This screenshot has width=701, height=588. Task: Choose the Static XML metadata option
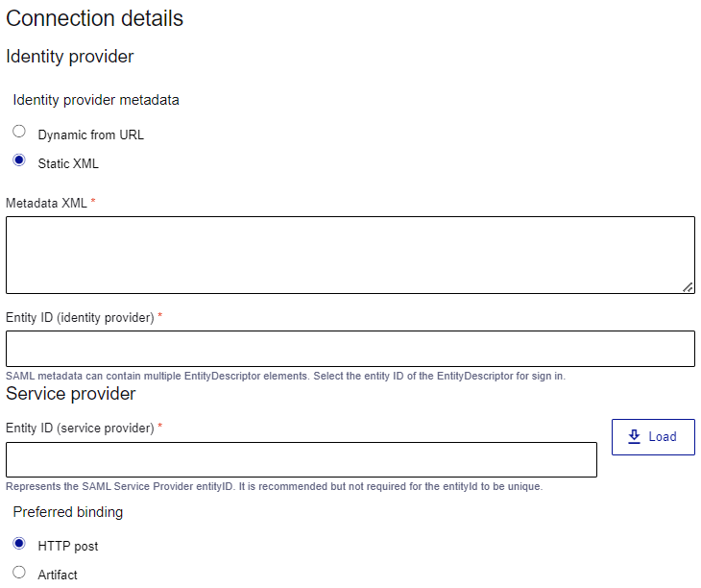click(19, 160)
